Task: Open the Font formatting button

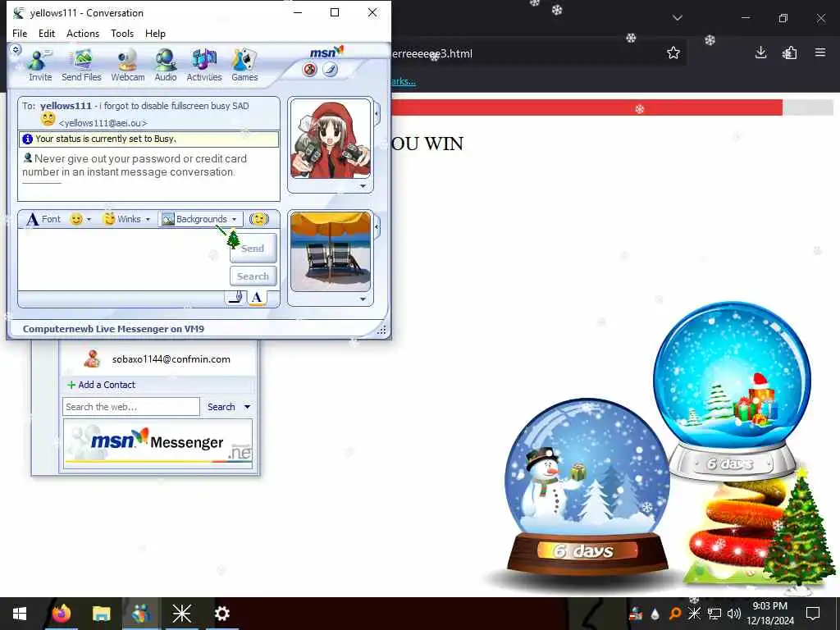Action: [44, 219]
